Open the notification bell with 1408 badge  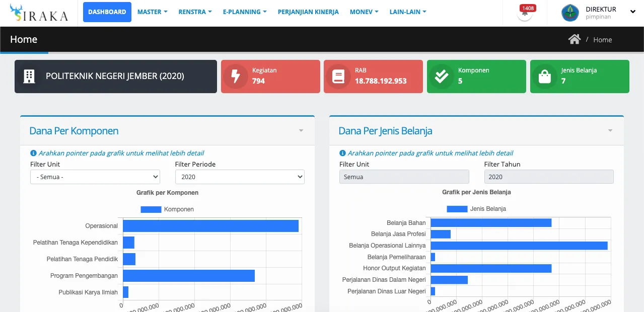(x=525, y=13)
